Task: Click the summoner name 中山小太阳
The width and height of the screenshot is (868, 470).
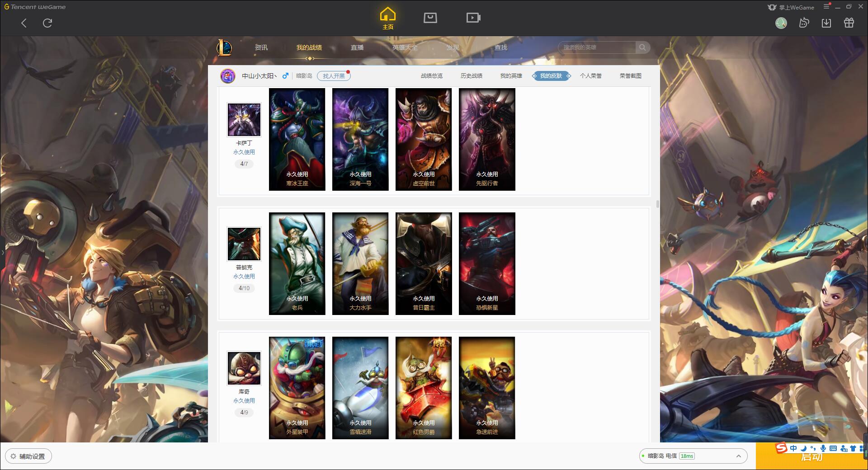Action: [259, 76]
